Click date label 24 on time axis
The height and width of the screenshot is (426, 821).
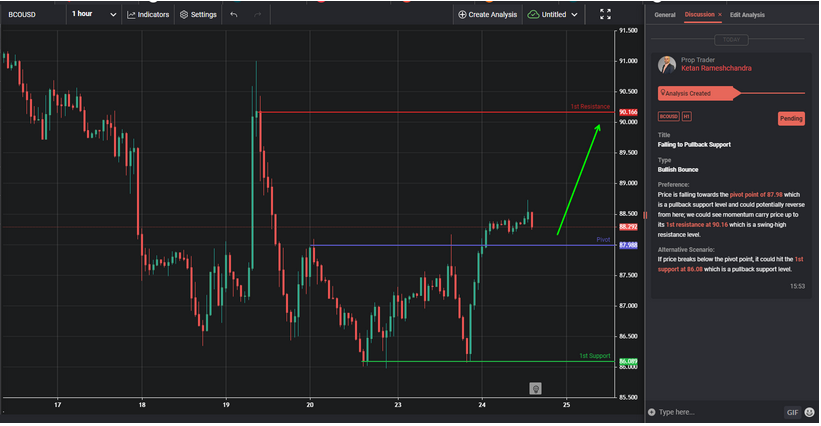(x=482, y=405)
